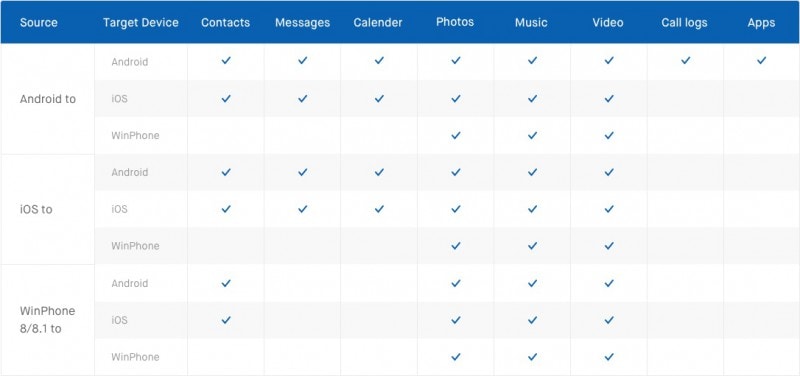Click the Calender column header
Image resolution: width=800 pixels, height=376 pixels.
click(x=378, y=22)
